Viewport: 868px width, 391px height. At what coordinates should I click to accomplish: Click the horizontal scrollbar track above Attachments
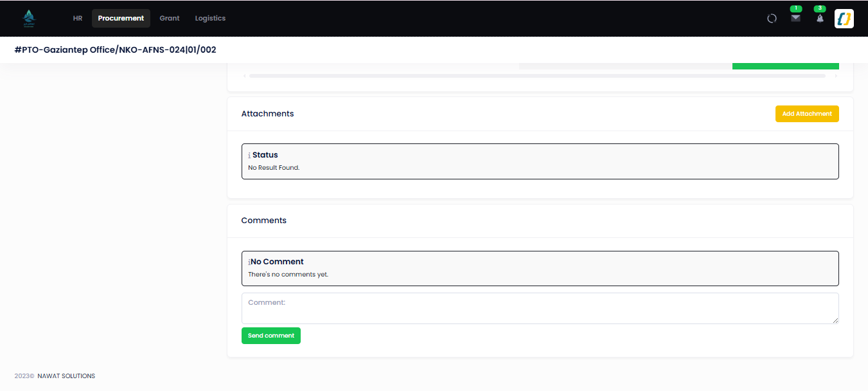(537, 76)
